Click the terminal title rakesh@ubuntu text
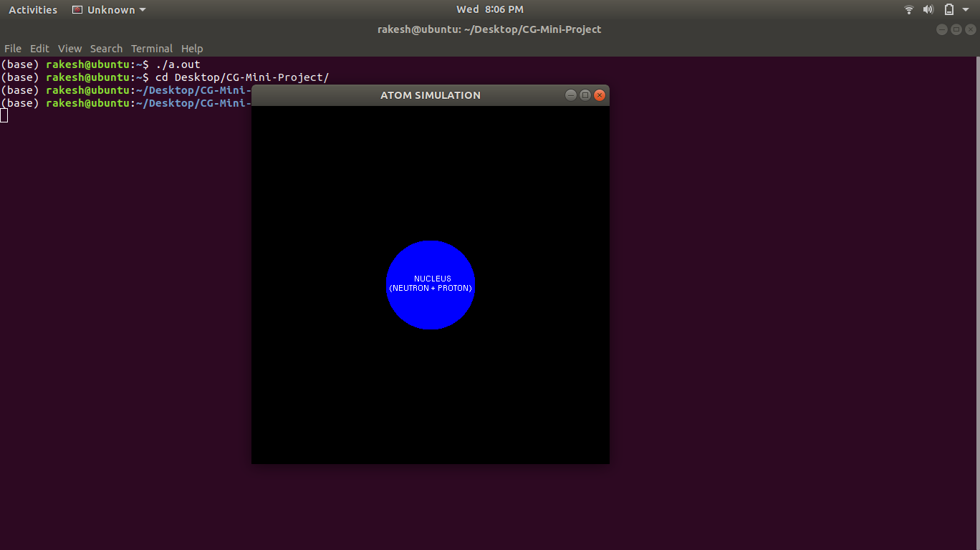Viewport: 980px width, 550px height. tap(489, 29)
